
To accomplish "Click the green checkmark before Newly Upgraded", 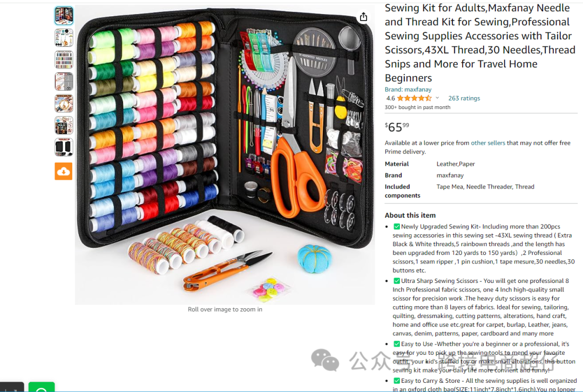I will [397, 226].
